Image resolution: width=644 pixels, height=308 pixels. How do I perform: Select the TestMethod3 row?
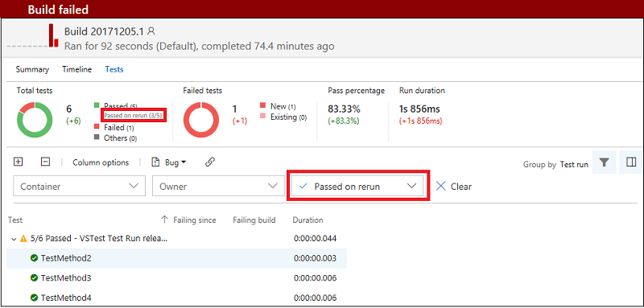pyautogui.click(x=176, y=277)
